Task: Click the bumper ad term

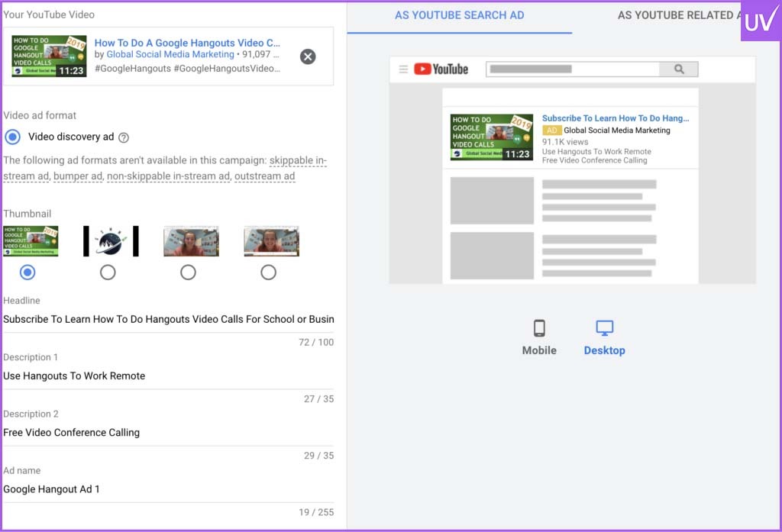Action: [77, 176]
